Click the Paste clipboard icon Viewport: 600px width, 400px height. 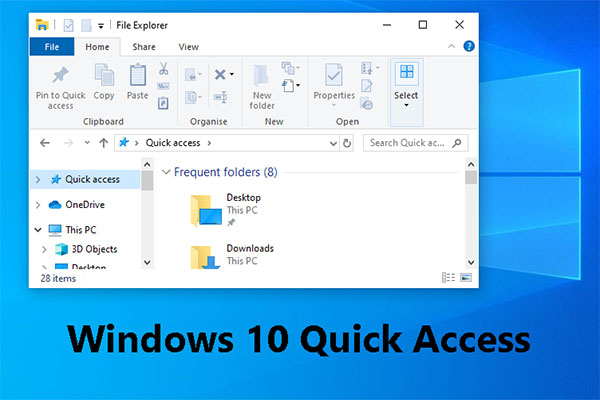coord(138,75)
